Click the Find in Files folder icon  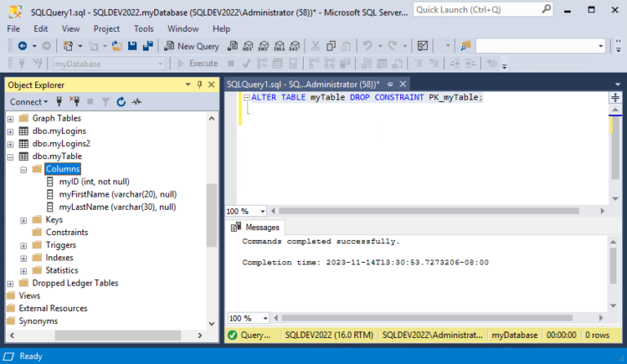[x=465, y=47]
